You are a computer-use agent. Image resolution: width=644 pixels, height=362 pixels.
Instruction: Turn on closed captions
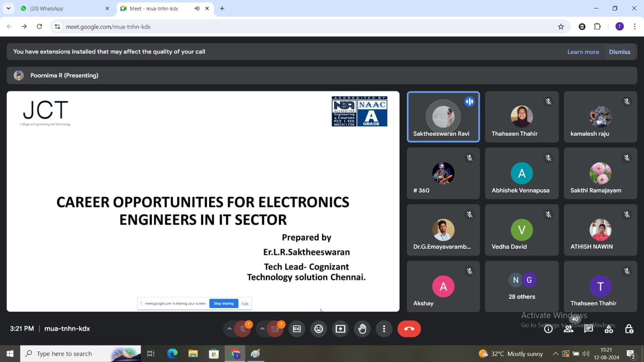pyautogui.click(x=297, y=329)
